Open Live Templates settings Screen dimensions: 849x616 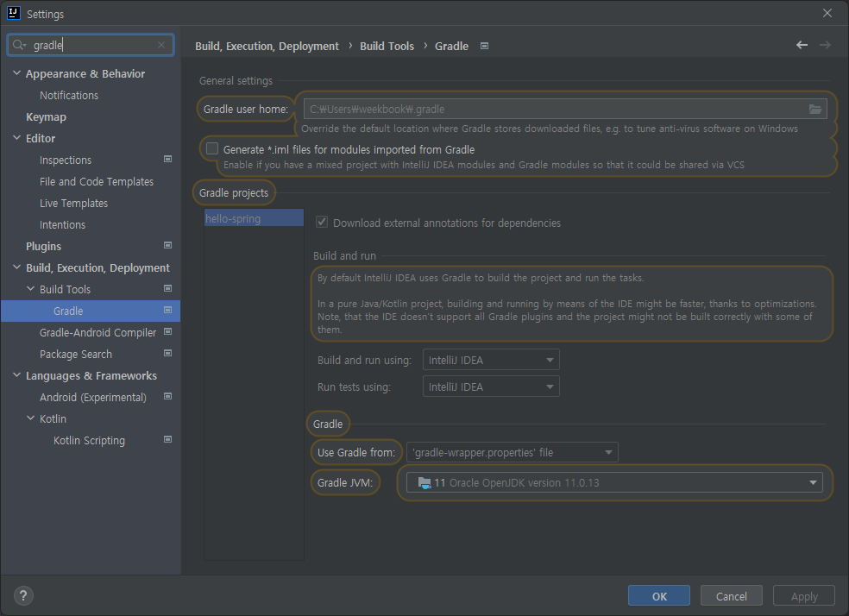(73, 204)
